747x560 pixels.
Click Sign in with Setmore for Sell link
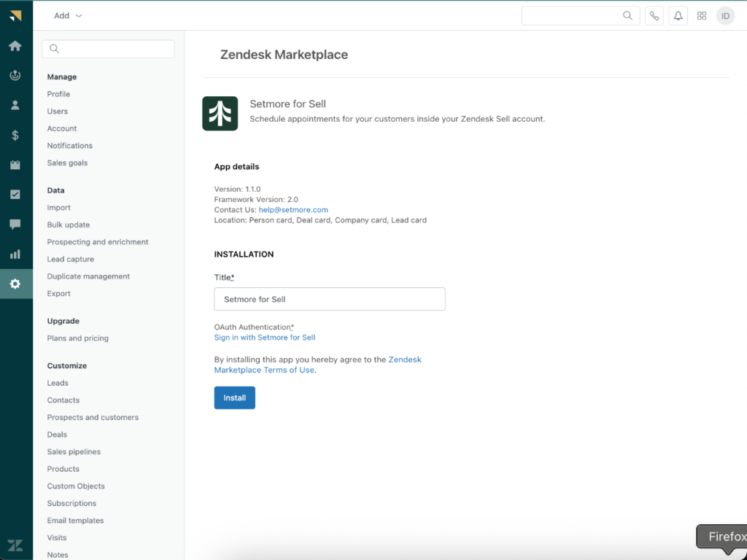tap(264, 338)
